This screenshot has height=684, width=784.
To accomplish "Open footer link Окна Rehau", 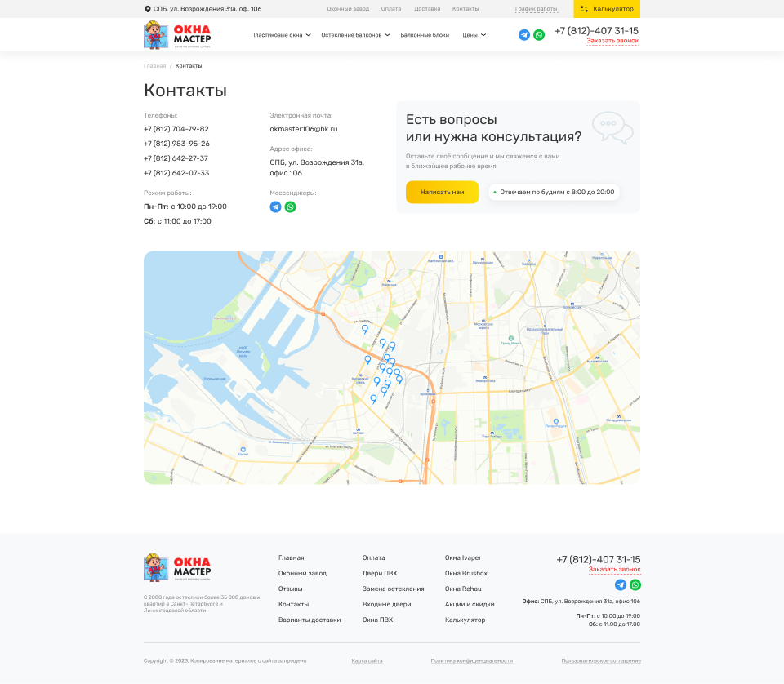I will 463,589.
